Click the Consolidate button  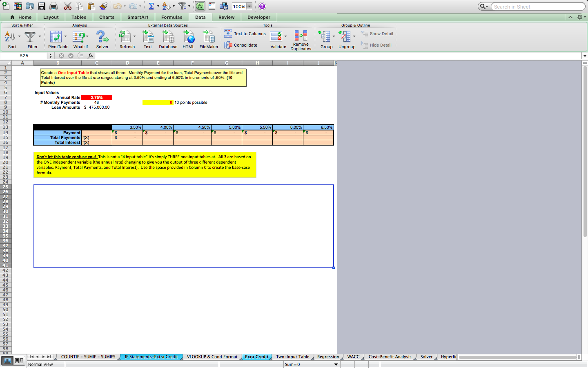point(241,45)
